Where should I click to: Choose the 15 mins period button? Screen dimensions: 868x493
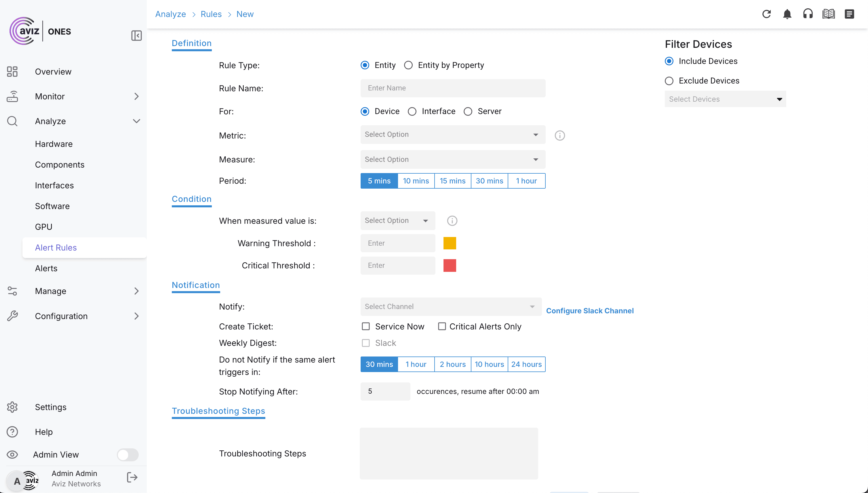[452, 181]
